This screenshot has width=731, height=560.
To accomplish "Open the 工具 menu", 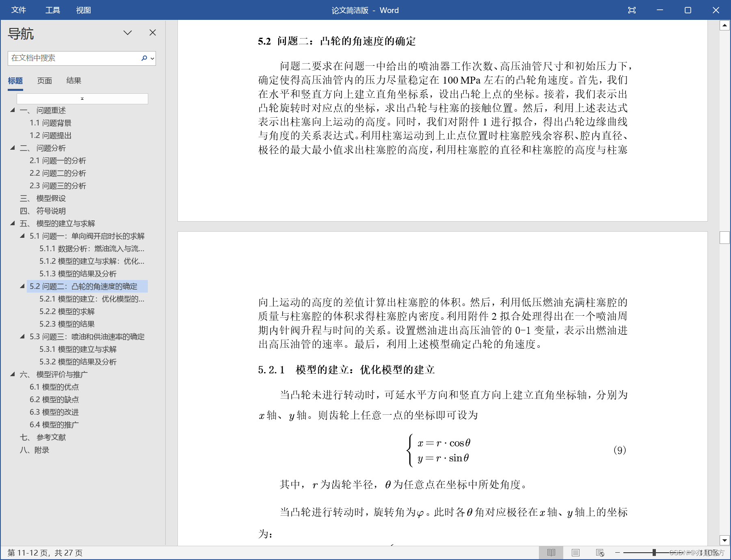I will pyautogui.click(x=52, y=10).
